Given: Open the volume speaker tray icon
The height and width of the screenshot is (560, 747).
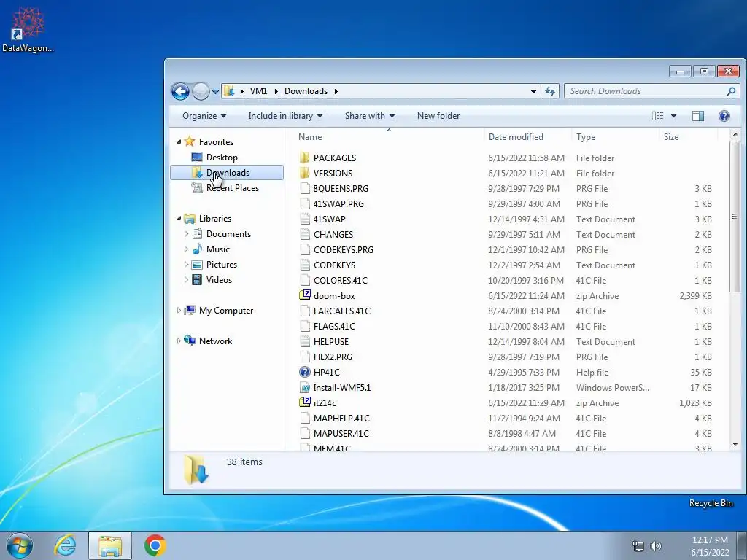Looking at the screenshot, I should tap(656, 546).
